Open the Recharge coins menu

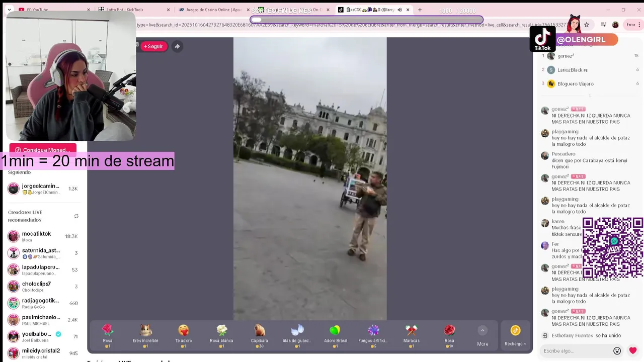tap(515, 336)
